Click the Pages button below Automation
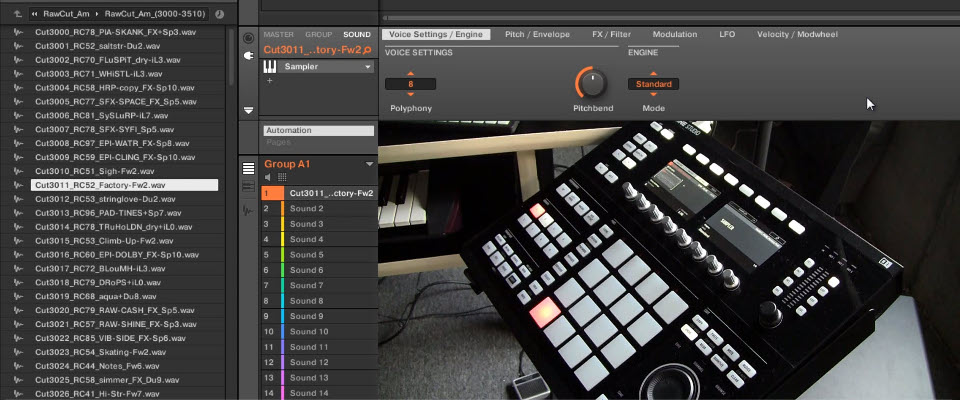 pyautogui.click(x=279, y=142)
